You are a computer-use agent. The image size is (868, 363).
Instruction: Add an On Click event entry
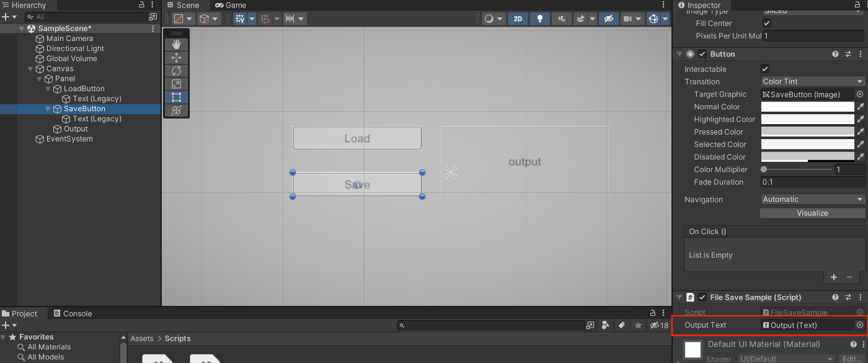click(834, 277)
